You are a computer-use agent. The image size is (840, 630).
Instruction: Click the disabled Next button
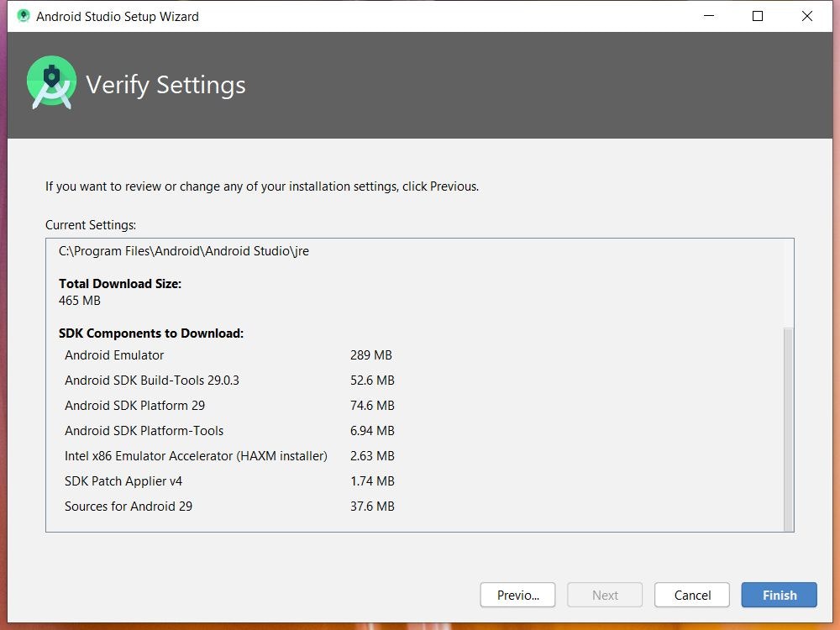[x=605, y=595]
